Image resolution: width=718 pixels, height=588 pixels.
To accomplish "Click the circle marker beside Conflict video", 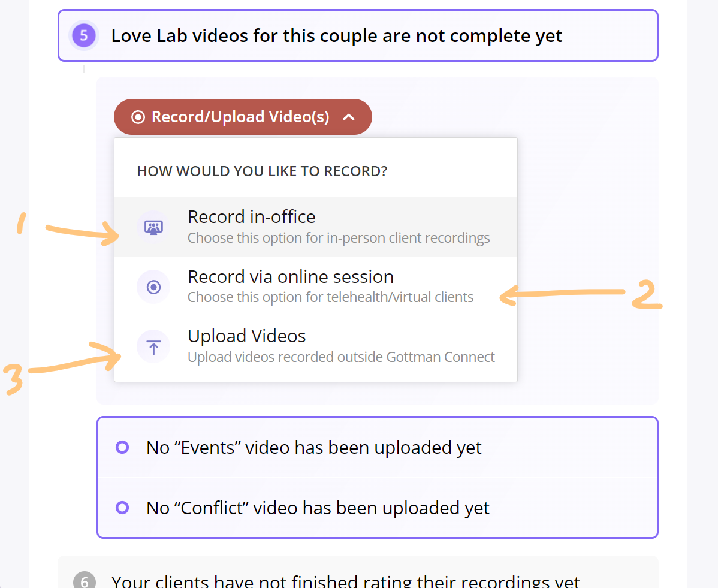I will click(x=122, y=508).
